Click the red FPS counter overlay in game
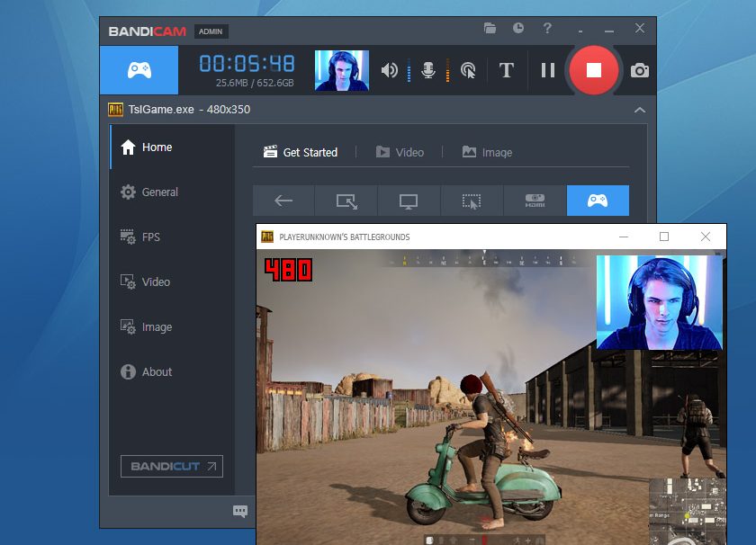Image resolution: width=756 pixels, height=545 pixels. [x=288, y=270]
